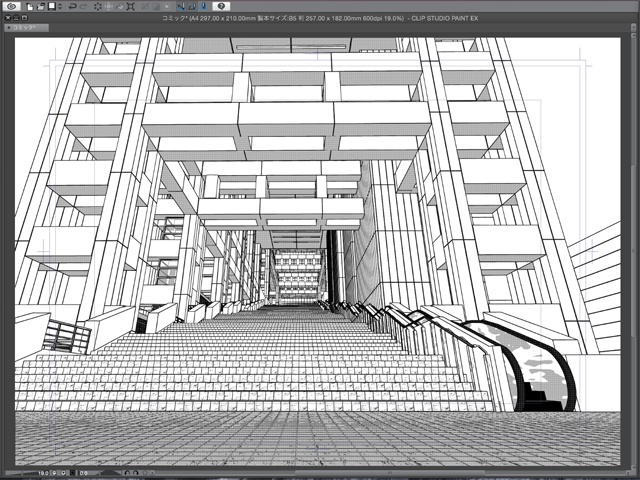Screen dimensions: 640x480
Task: Switch to the コミック canvas tab
Action: (x=26, y=28)
